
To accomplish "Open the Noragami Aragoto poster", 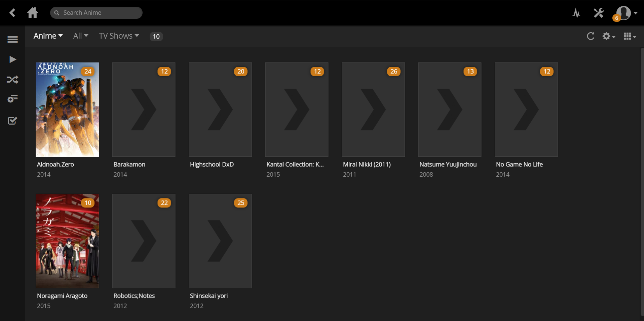I will click(67, 241).
